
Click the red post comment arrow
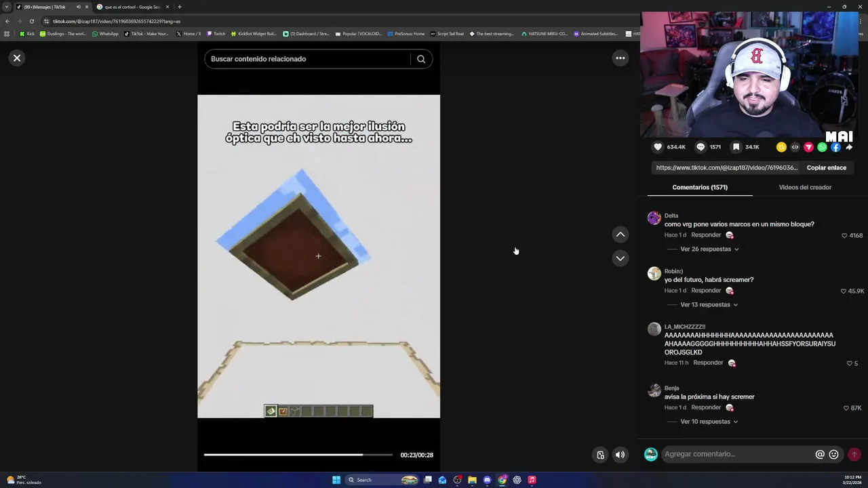click(854, 455)
